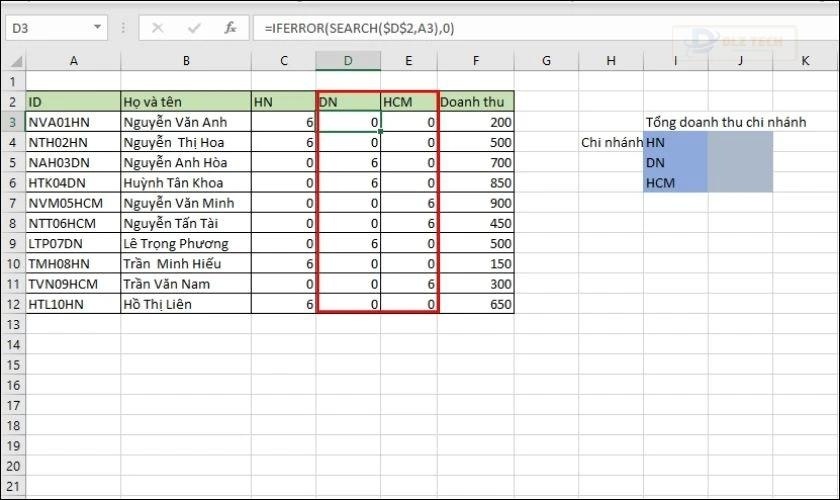Click the Select All corner triangle
The height and width of the screenshot is (500, 840).
click(x=13, y=62)
